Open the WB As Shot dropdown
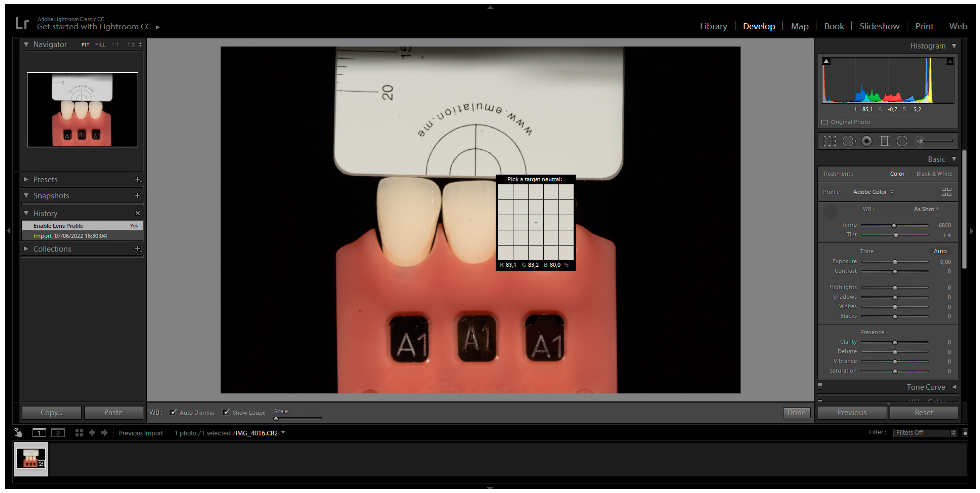The width and height of the screenshot is (980, 493). click(x=926, y=209)
